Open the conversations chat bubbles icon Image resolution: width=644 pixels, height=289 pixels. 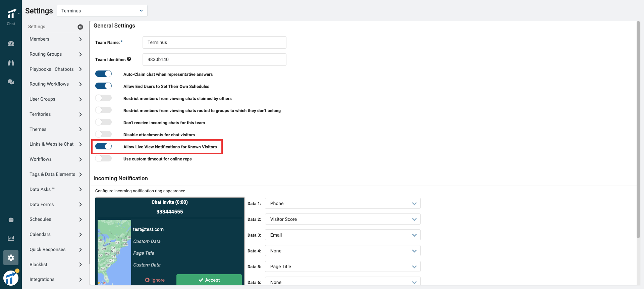pyautogui.click(x=11, y=82)
